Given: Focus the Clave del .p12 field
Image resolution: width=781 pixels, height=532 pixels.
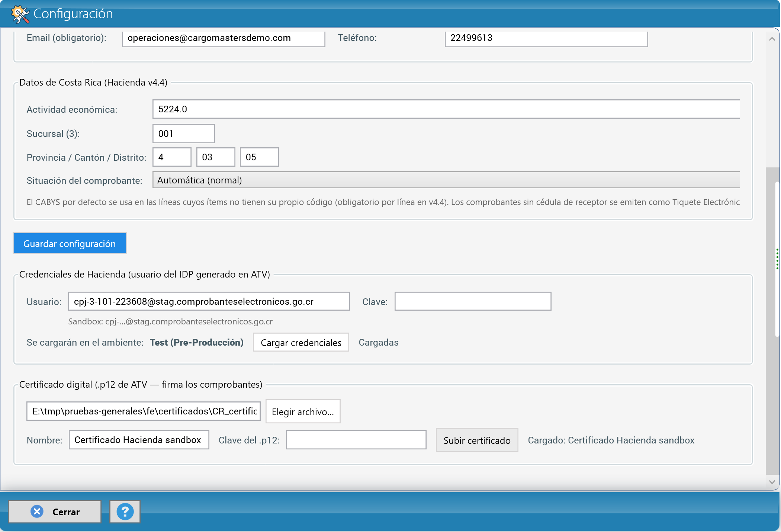Looking at the screenshot, I should (356, 440).
